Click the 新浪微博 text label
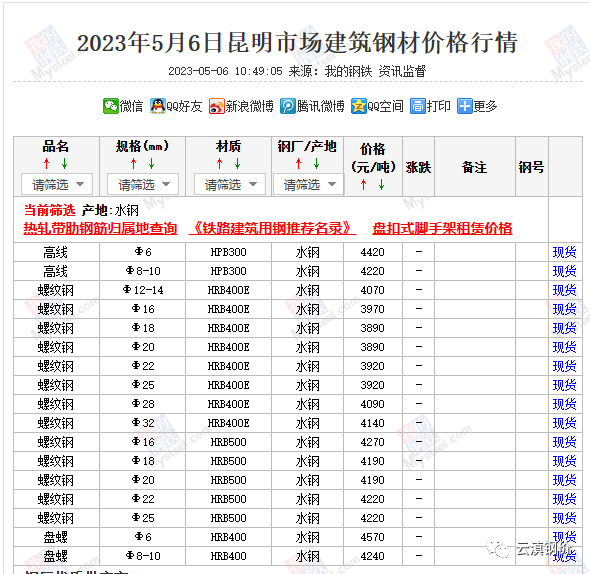 [x=249, y=107]
